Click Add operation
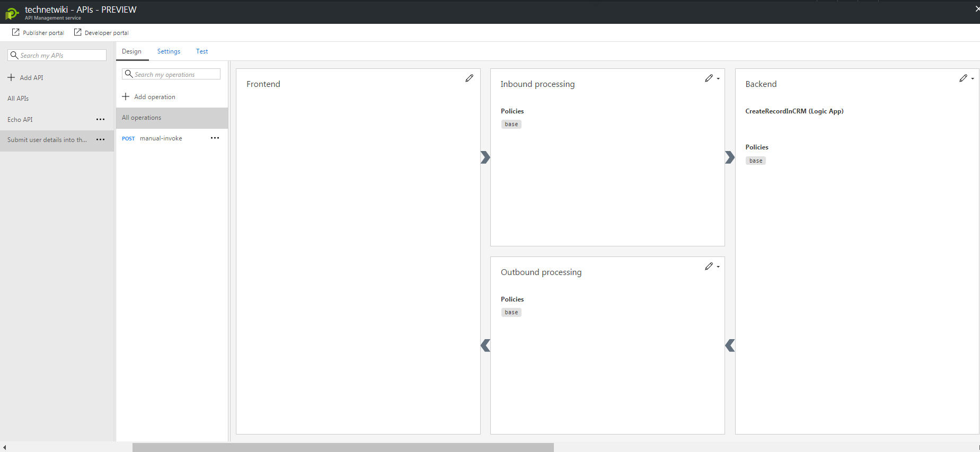980x452 pixels. click(149, 97)
